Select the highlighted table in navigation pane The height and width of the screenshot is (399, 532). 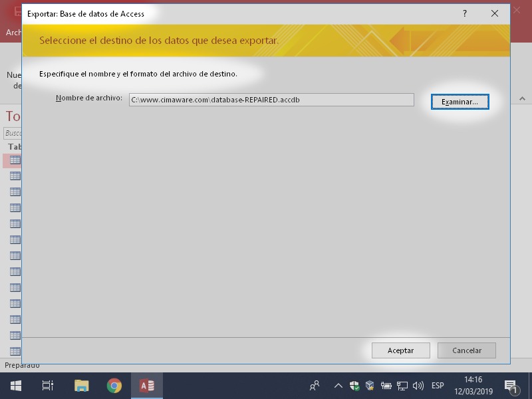[x=15, y=160]
